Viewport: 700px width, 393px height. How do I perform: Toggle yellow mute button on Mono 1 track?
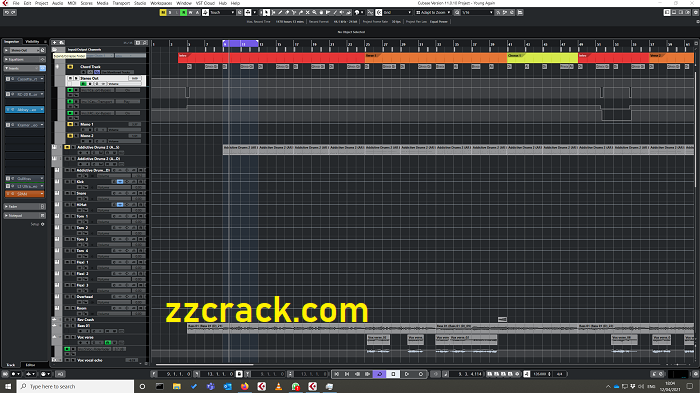pos(70,124)
